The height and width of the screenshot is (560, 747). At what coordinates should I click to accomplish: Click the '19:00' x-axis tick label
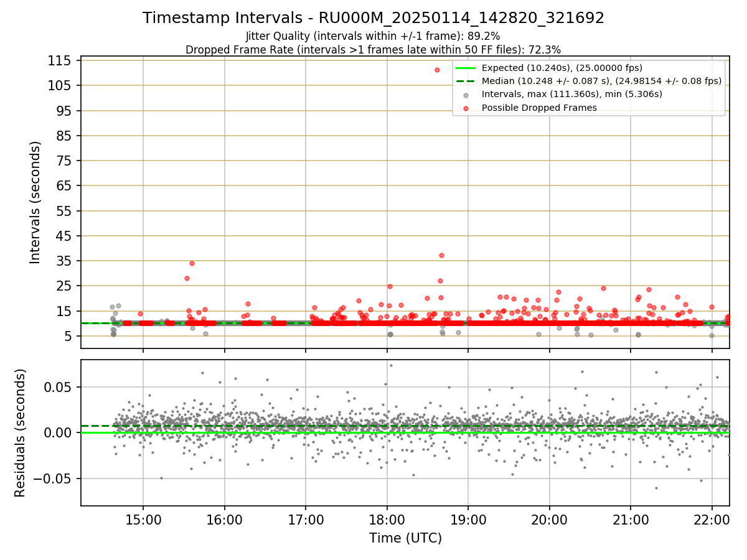pyautogui.click(x=468, y=520)
